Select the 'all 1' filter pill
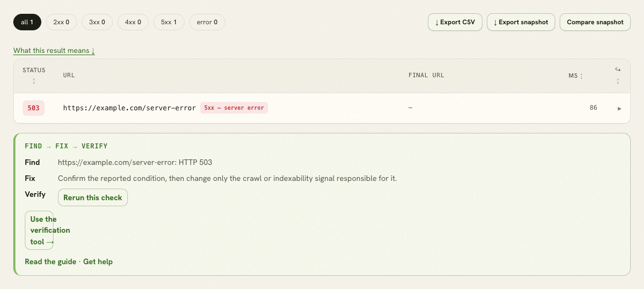644x289 pixels. coord(27,22)
